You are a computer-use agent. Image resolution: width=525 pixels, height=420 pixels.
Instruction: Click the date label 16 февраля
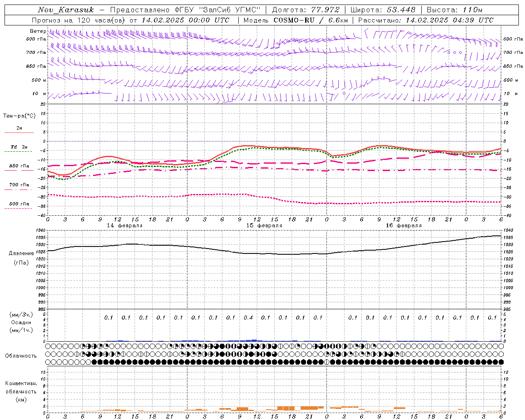[x=404, y=226]
